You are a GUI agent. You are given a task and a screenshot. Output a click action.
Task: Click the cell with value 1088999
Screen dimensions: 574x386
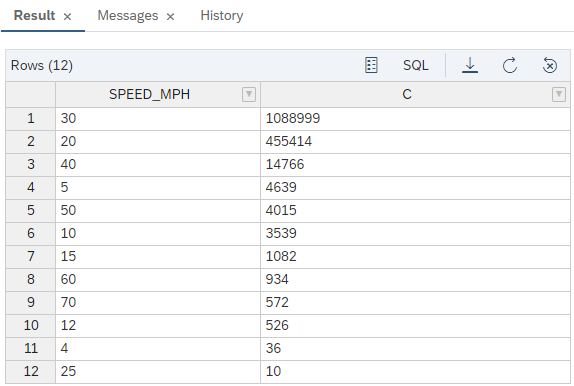[x=415, y=119]
